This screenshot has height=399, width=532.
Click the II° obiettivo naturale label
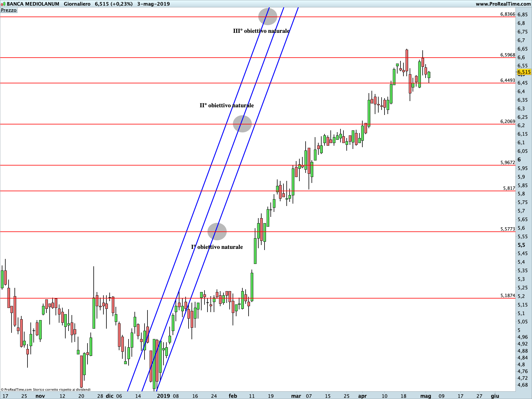(x=227, y=105)
